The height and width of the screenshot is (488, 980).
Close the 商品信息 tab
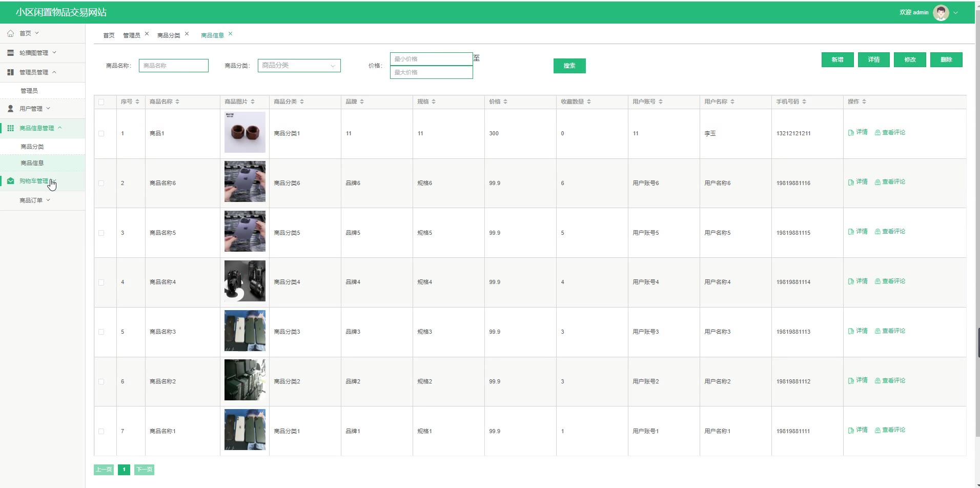(230, 34)
